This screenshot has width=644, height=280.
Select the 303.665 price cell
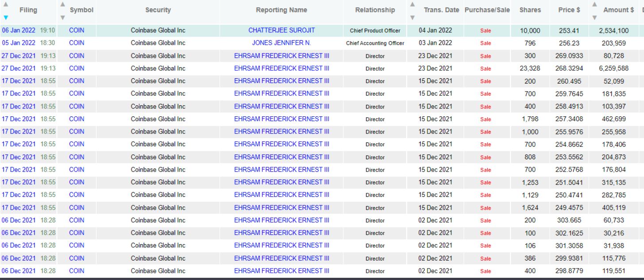point(569,220)
